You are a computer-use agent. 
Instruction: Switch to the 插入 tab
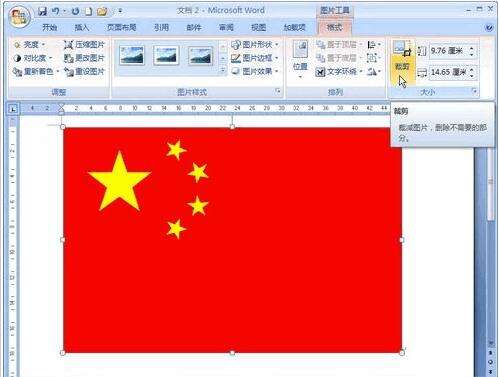click(x=82, y=27)
